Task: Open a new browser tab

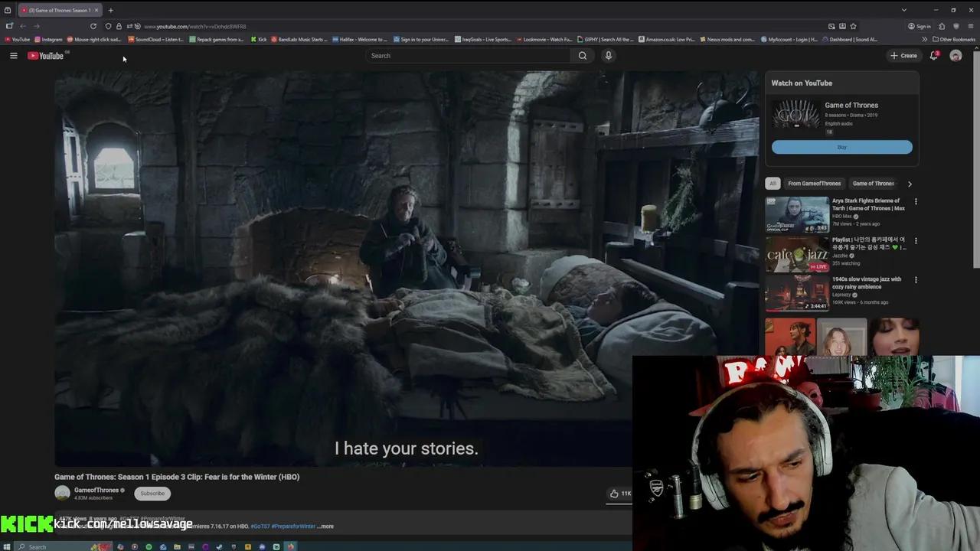Action: [110, 10]
